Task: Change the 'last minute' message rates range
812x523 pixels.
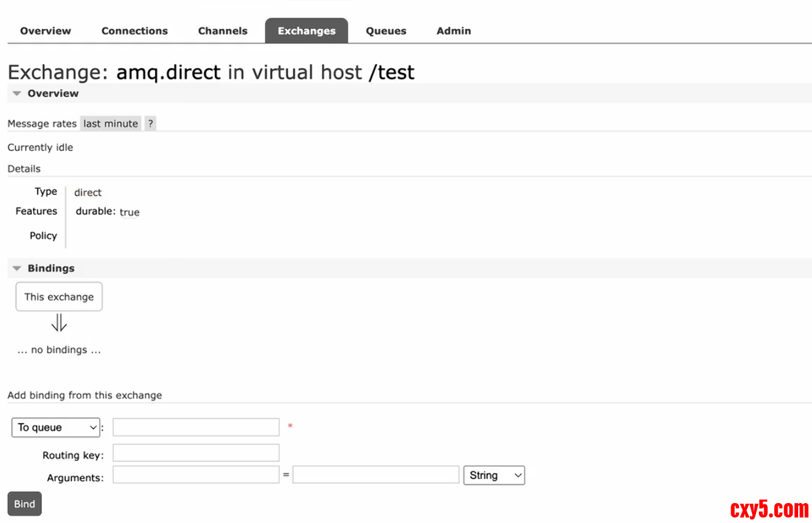Action: click(x=111, y=124)
